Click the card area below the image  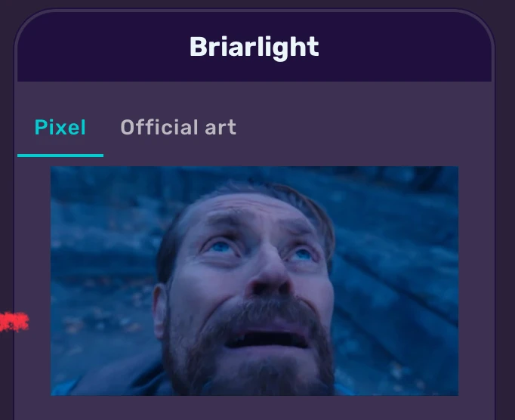(x=254, y=408)
